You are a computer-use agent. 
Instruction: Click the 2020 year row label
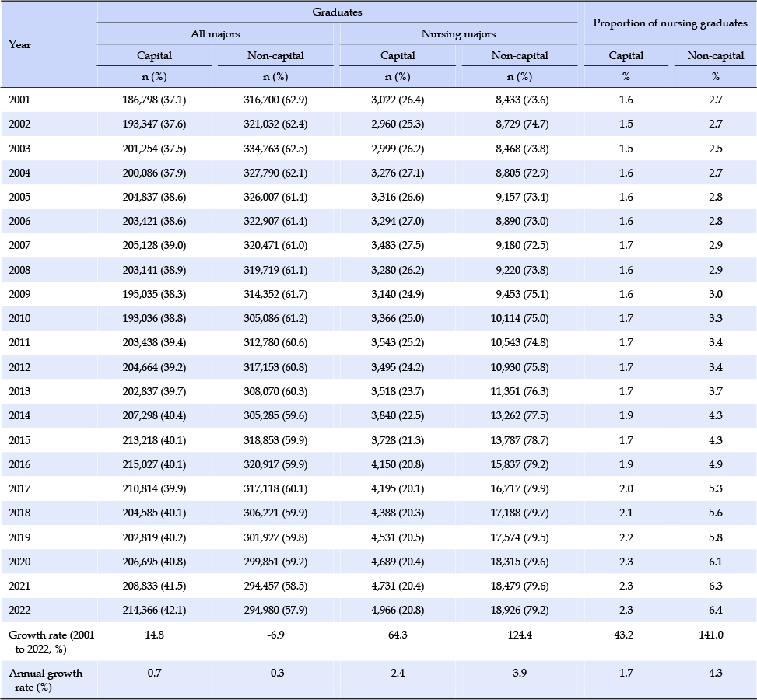coord(19,562)
